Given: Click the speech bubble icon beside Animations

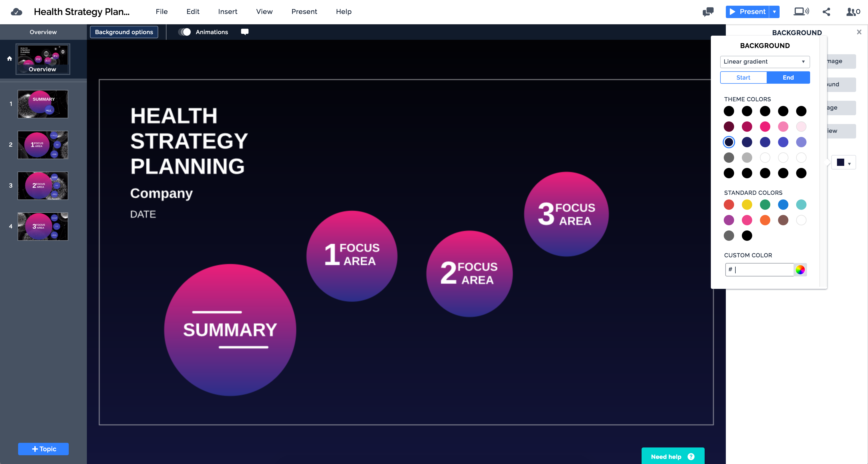Looking at the screenshot, I should [x=245, y=32].
